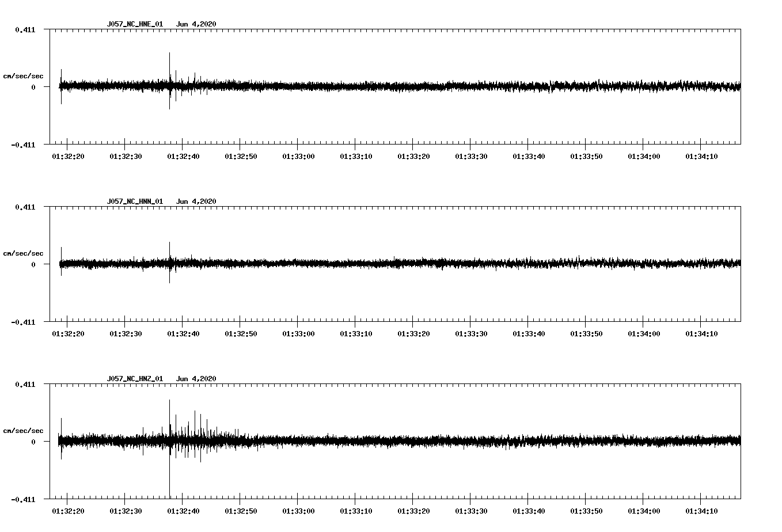Viewport: 782px width, 532px height.
Task: Click the 01:34:00 time label under HNN plot
Action: coord(644,334)
